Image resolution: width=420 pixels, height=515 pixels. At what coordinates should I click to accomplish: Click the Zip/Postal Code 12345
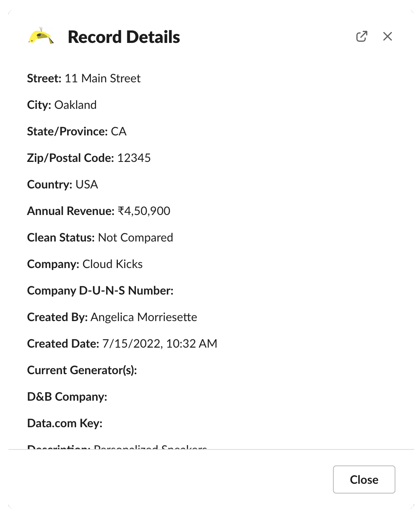coord(134,158)
